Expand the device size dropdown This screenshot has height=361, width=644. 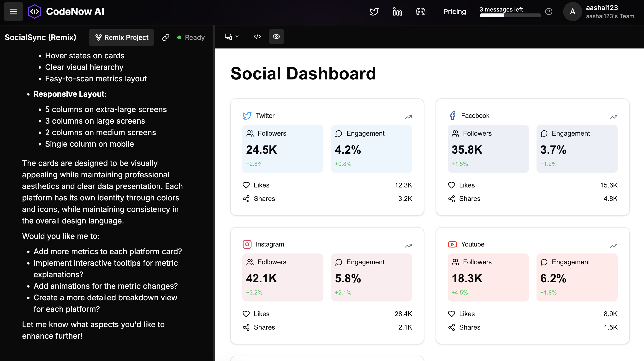pyautogui.click(x=232, y=36)
